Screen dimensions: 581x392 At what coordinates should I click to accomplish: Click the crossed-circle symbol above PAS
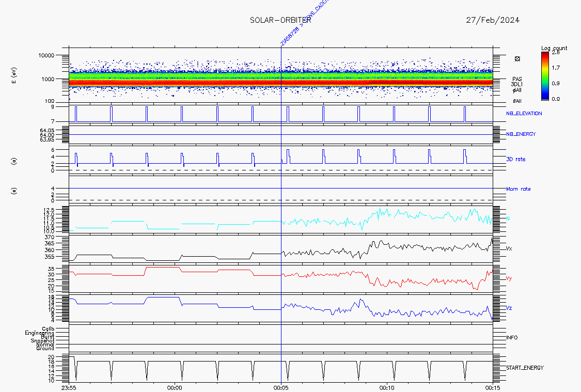click(517, 59)
